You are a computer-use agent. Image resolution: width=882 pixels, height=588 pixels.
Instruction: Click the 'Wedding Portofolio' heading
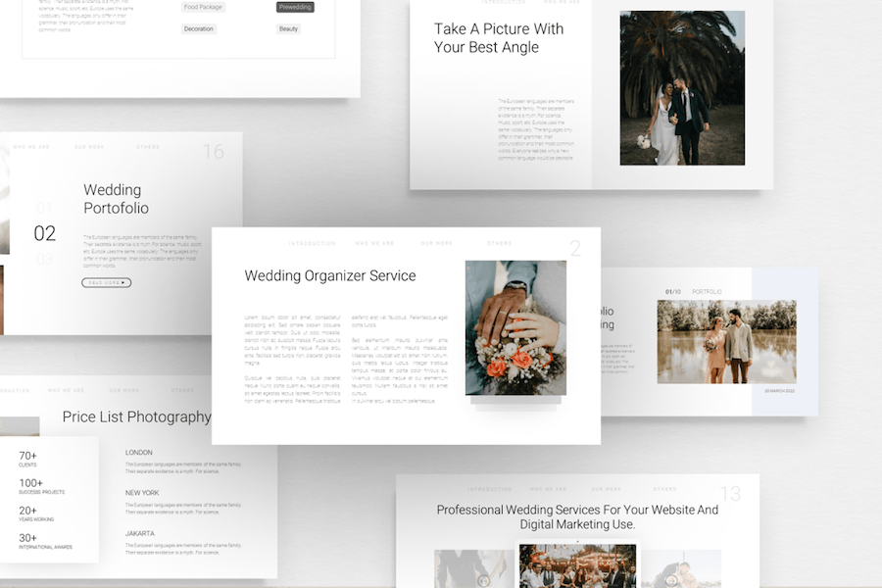pyautogui.click(x=116, y=199)
